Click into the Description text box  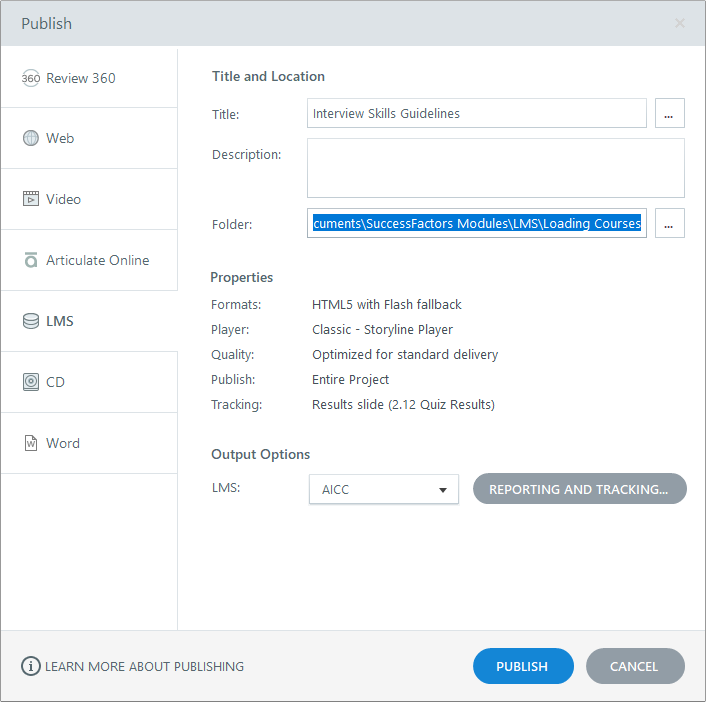tap(495, 168)
